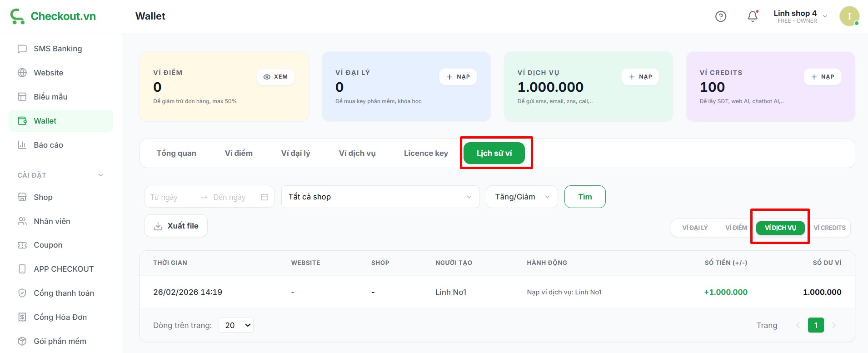Open the Coupon settings page
The width and height of the screenshot is (868, 353).
(48, 245)
